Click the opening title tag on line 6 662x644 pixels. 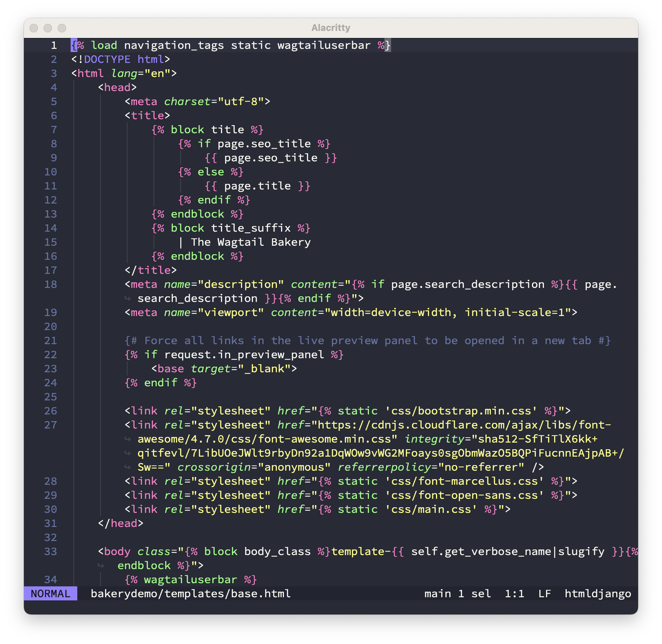(x=147, y=116)
